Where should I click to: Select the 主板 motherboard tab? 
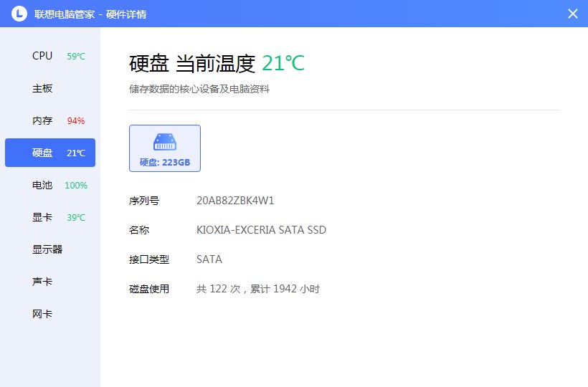[x=50, y=88]
